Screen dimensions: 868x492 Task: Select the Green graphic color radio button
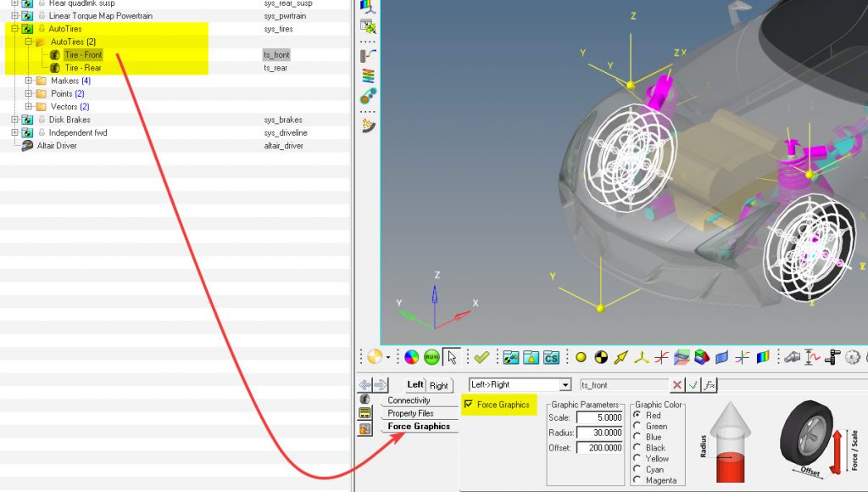(x=637, y=427)
